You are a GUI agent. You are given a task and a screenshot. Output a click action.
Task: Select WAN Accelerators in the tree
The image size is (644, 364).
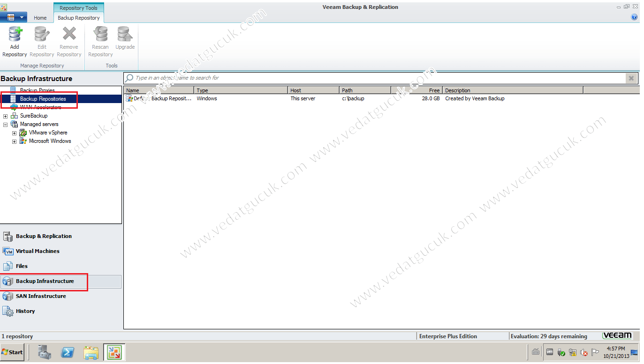[x=40, y=107]
